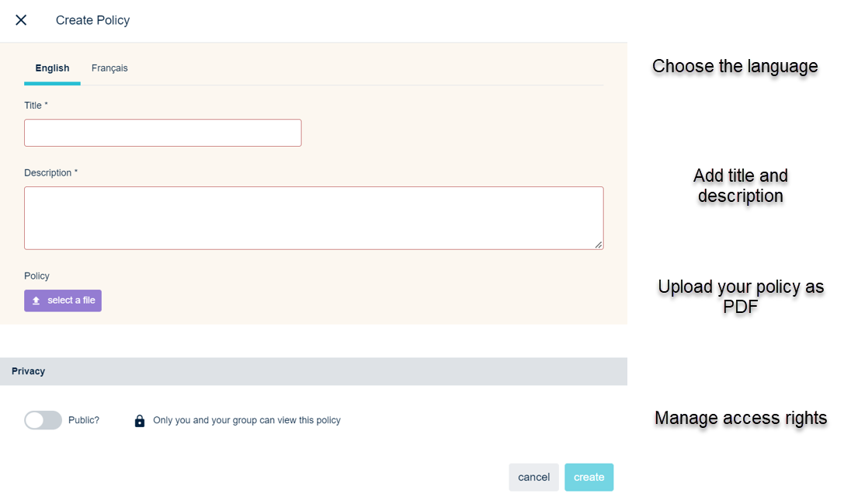Viewport: 851px width, 504px height.
Task: Click the "Public?" label text
Action: (84, 420)
